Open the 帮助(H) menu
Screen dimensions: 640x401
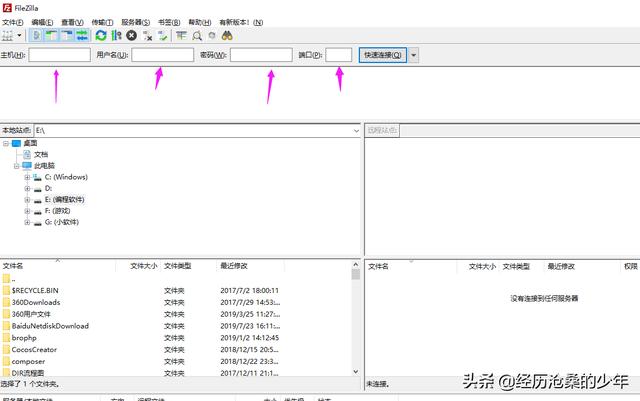(x=200, y=22)
